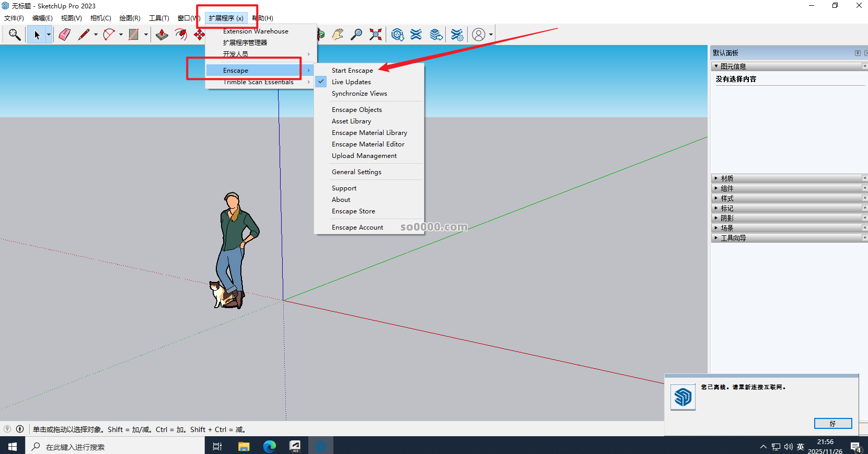Pick the Pencil line tool
This screenshot has width=868, height=454.
tap(84, 35)
